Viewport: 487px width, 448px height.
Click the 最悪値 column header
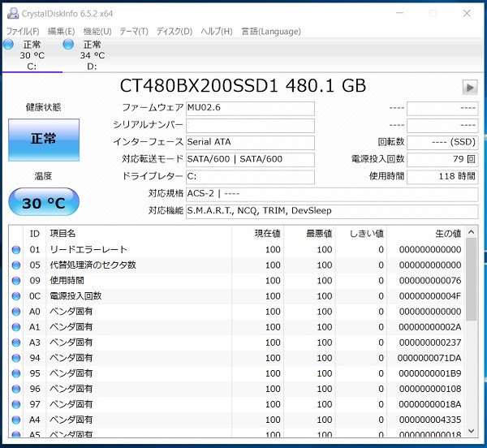309,234
